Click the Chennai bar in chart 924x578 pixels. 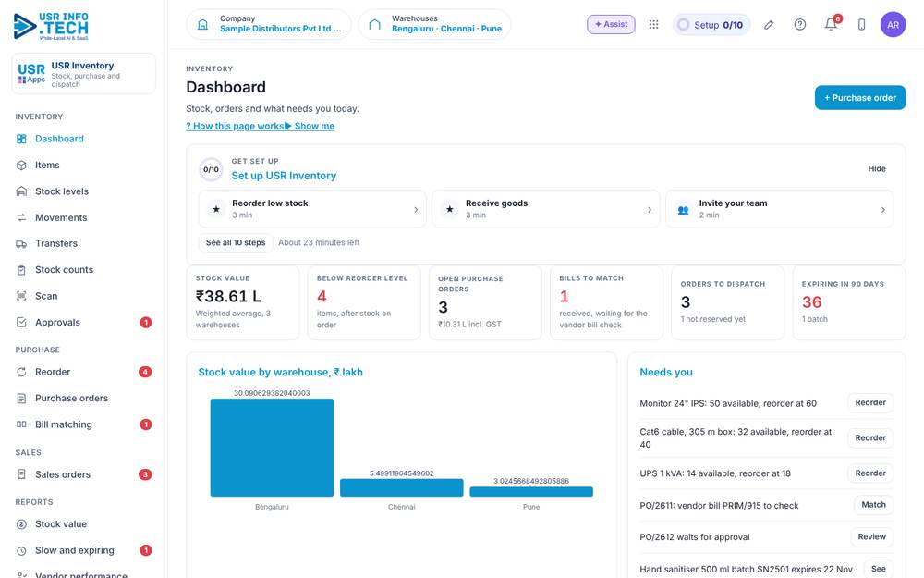pos(401,487)
